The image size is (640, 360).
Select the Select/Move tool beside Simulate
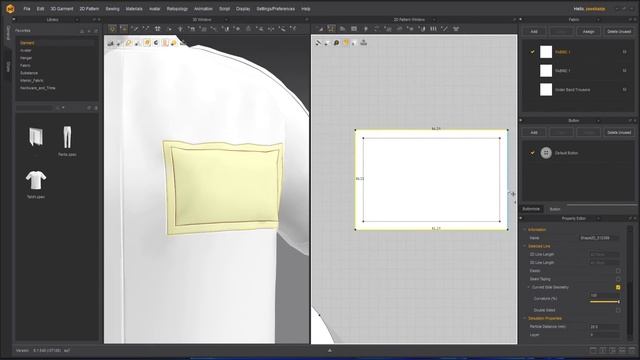pyautogui.click(x=123, y=29)
